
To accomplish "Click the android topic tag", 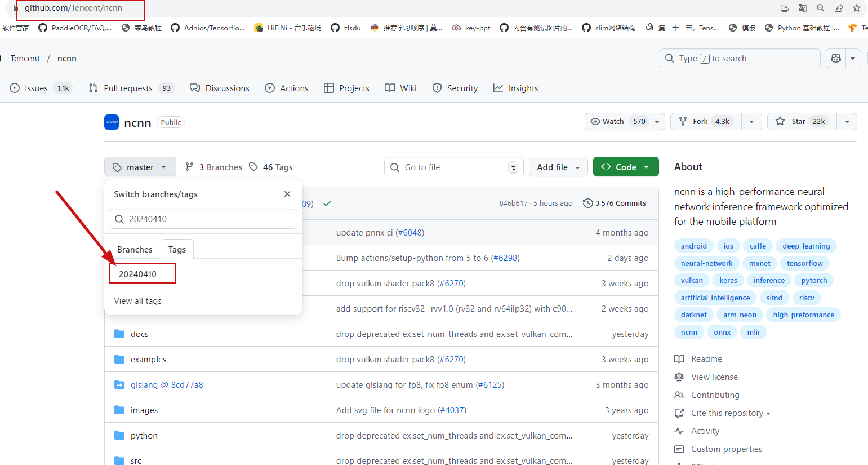I will tap(694, 246).
